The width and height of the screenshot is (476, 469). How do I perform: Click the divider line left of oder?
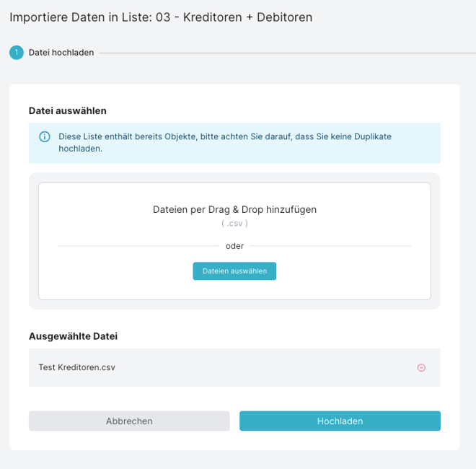[x=137, y=246]
